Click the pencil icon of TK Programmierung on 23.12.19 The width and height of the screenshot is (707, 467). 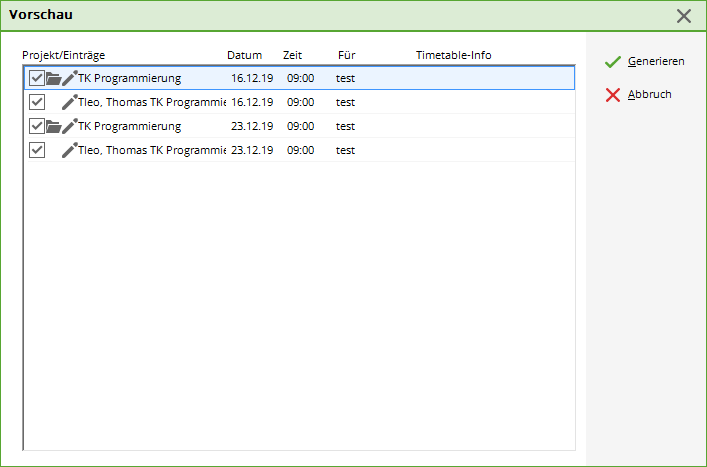pos(69,126)
